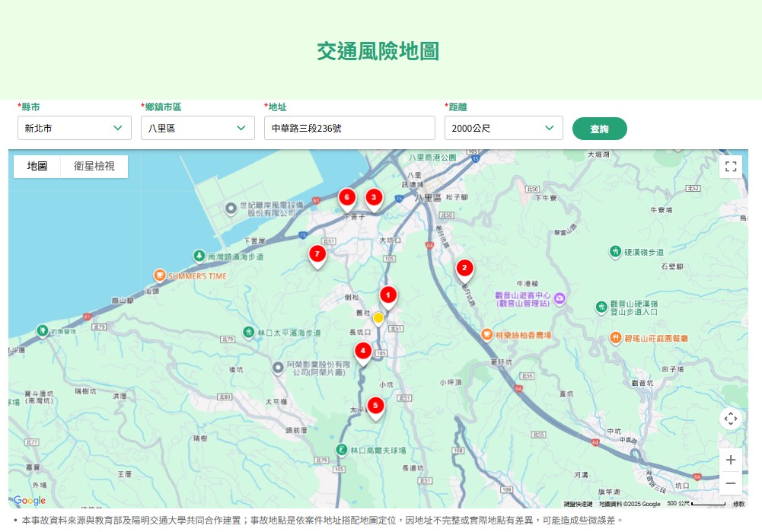
Task: Zoom in on the map
Action: (730, 460)
